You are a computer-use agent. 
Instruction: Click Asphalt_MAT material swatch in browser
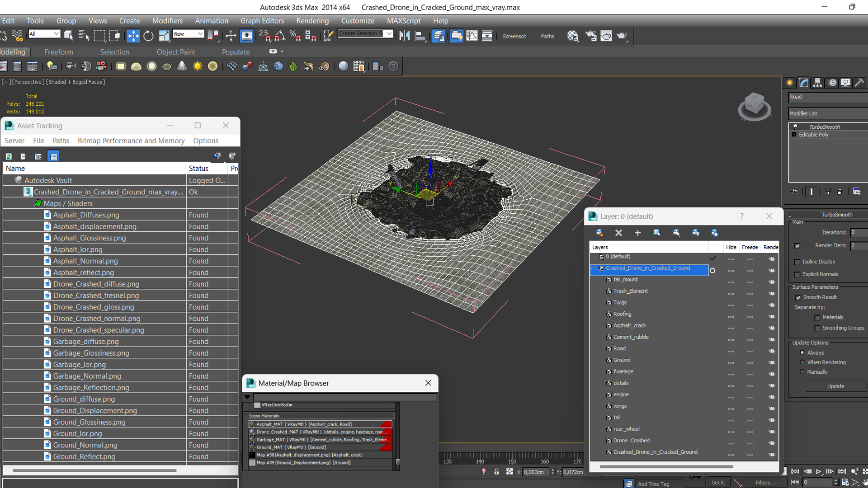252,424
